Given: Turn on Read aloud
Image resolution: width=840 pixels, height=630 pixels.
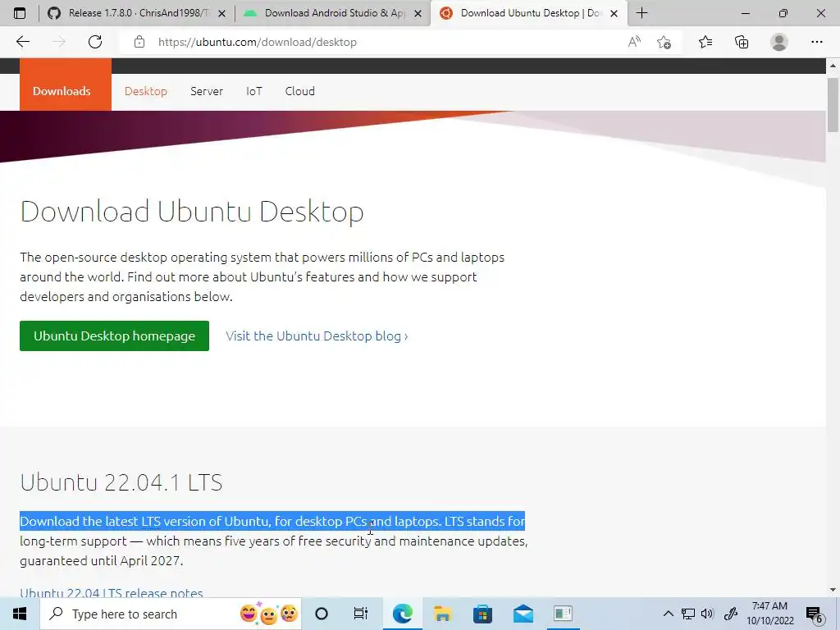Looking at the screenshot, I should 634,42.
